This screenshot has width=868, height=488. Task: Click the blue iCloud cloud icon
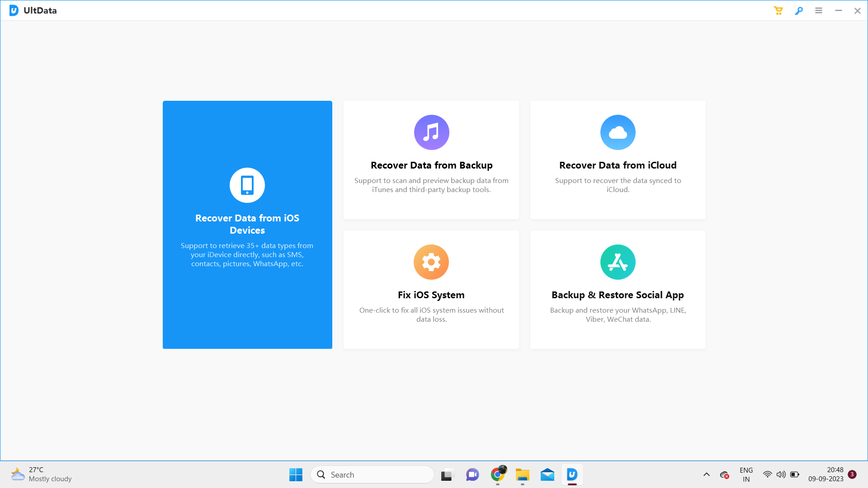[x=618, y=132]
